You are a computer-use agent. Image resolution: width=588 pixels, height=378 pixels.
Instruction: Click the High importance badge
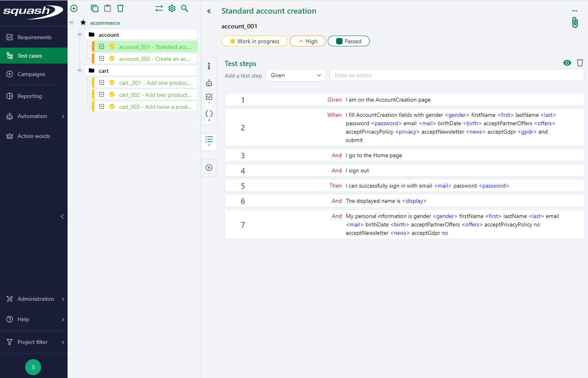pos(308,41)
